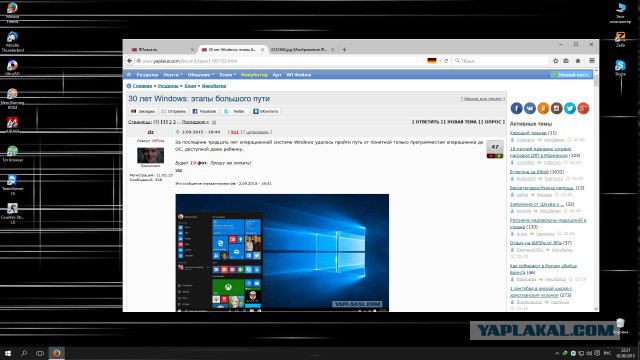The height and width of the screenshot is (360, 640).
Task: Share via Google+ round icon
Action: [x=583, y=108]
